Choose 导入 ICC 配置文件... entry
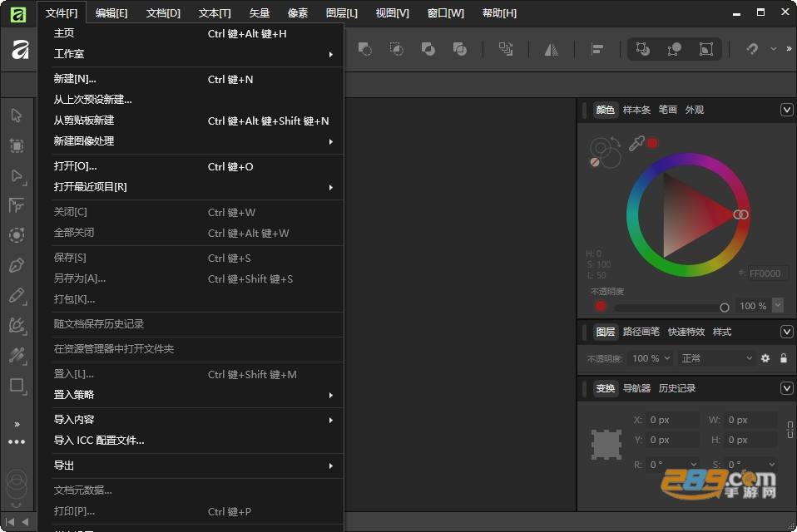This screenshot has height=532, width=797. click(191, 440)
